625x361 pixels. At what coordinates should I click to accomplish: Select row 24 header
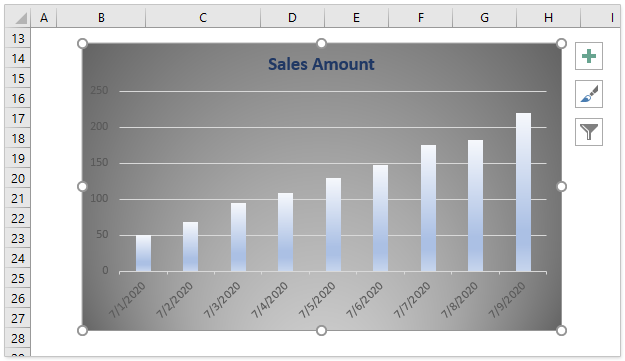tap(18, 258)
